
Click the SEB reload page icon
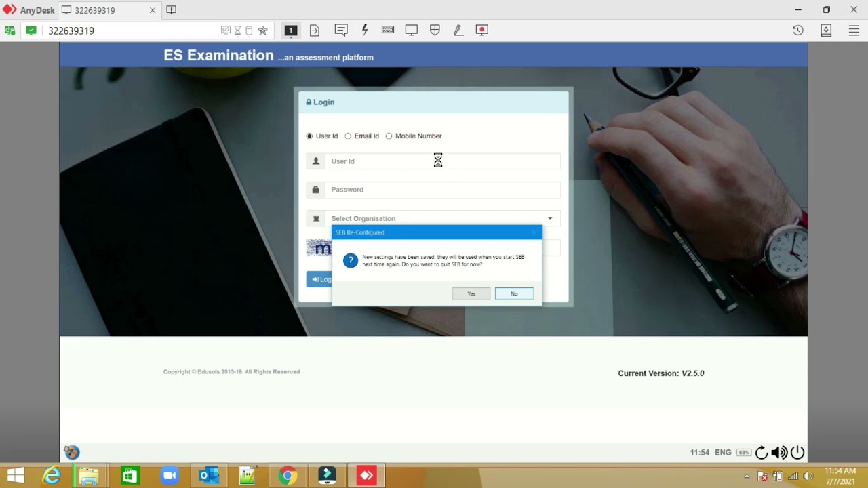click(x=762, y=453)
